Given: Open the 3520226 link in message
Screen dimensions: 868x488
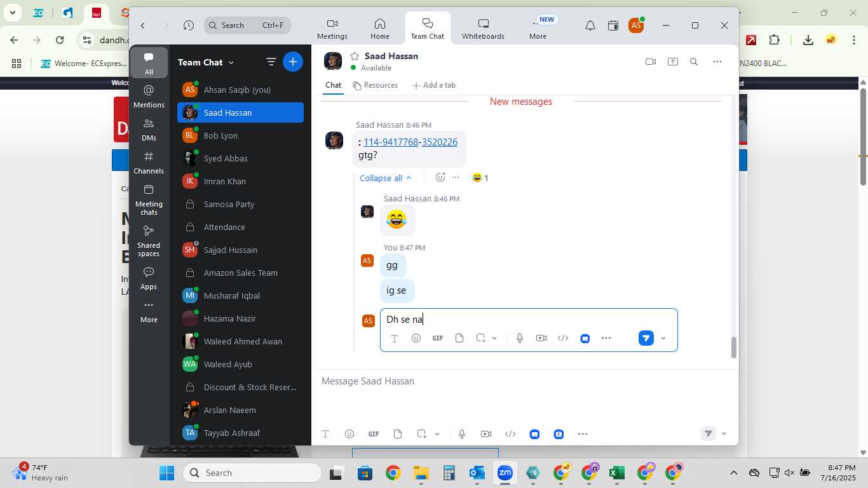Looking at the screenshot, I should point(440,142).
